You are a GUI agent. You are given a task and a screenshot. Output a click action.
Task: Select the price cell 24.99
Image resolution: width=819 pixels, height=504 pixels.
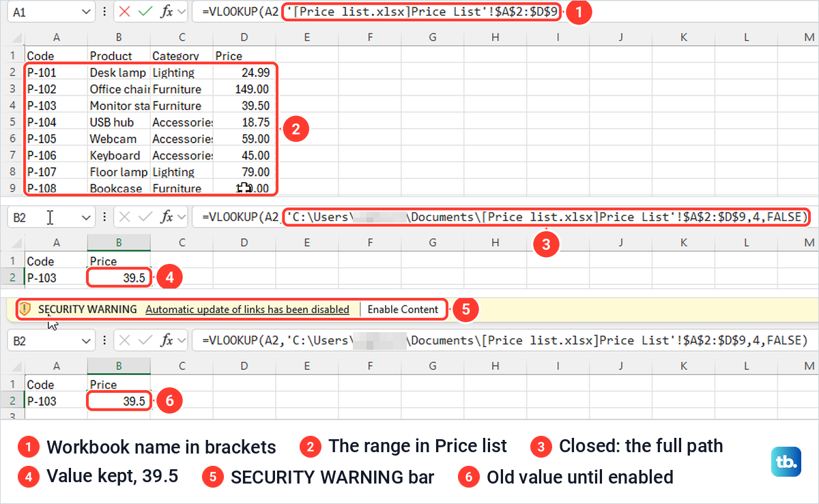(x=244, y=72)
